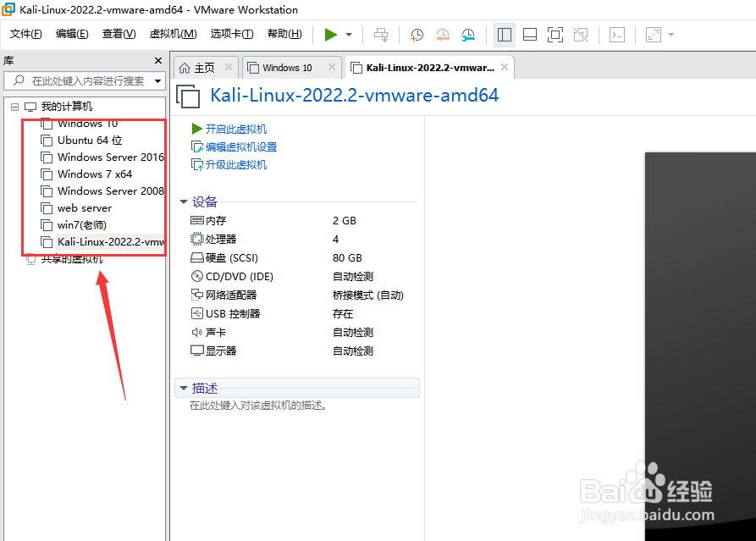Viewport: 756px width, 541px height.
Task: Collapse the 我的计算机 tree node
Action: tap(15, 107)
